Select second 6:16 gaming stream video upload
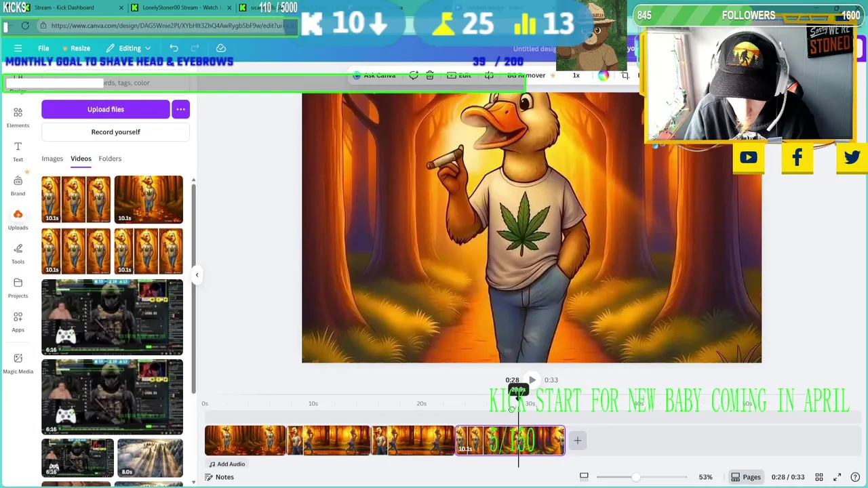 pos(112,397)
